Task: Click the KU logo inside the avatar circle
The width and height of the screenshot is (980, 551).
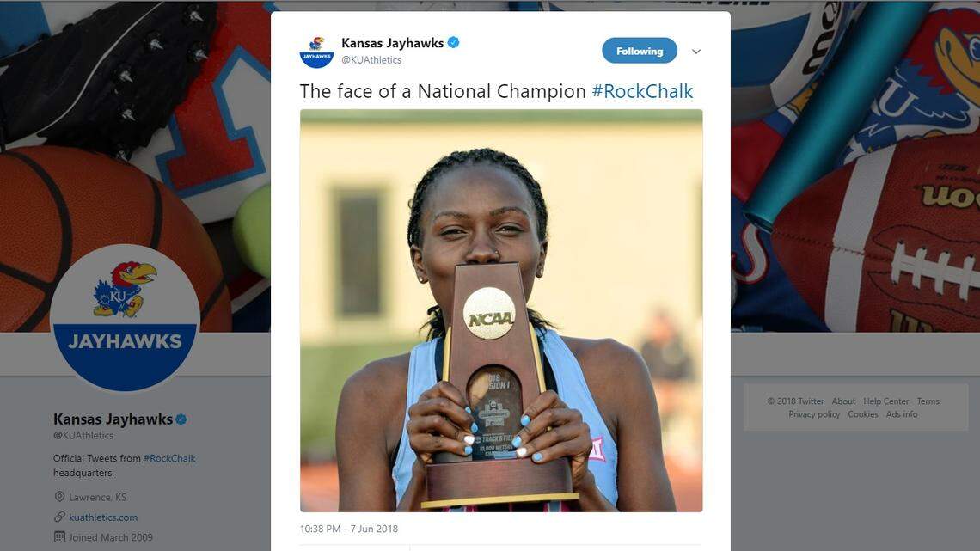Action: (120, 296)
